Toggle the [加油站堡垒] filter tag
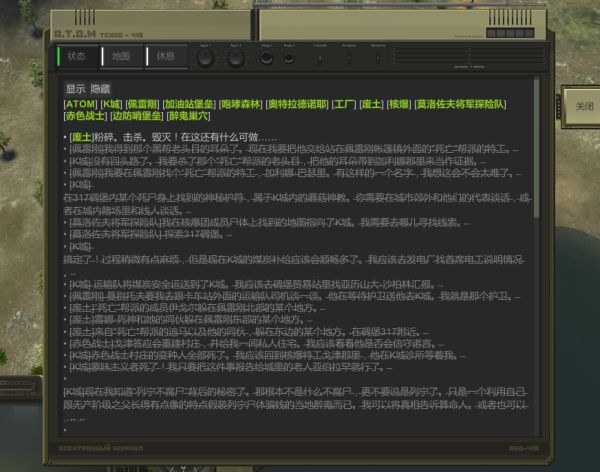The width and height of the screenshot is (600, 472). click(189, 104)
